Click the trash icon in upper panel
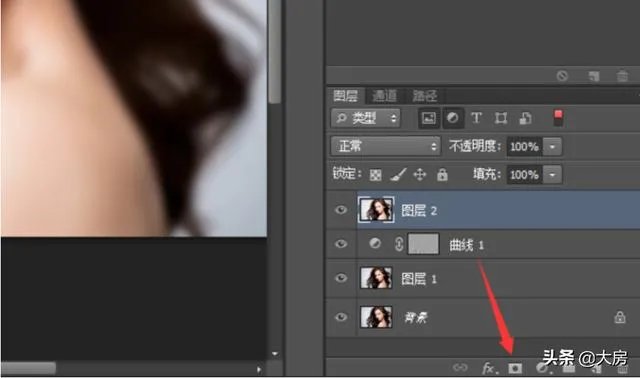The height and width of the screenshot is (378, 640). [622, 76]
